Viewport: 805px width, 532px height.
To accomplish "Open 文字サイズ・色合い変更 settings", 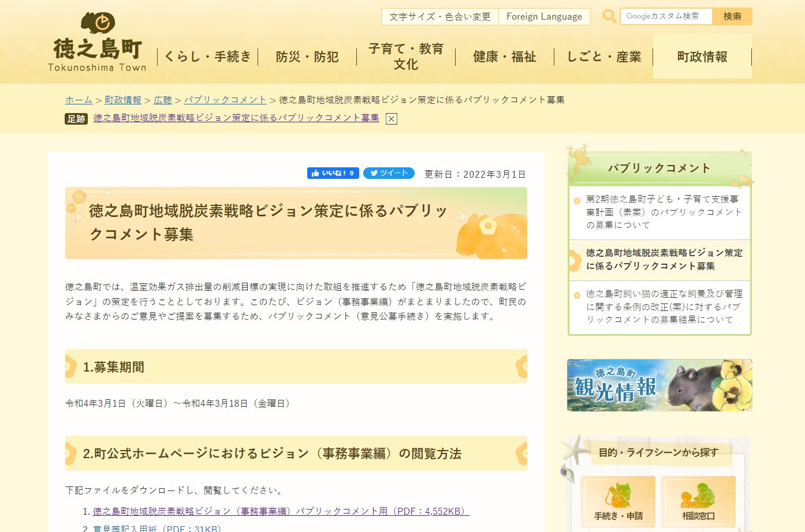I will (x=439, y=16).
